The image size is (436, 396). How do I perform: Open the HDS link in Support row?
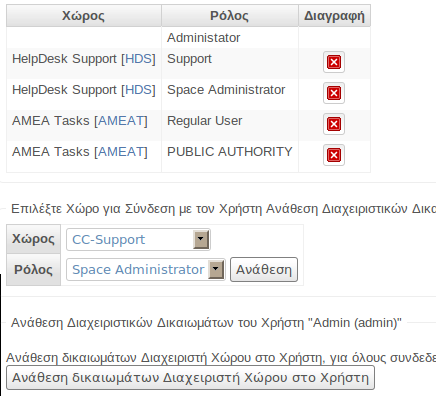[x=138, y=59]
